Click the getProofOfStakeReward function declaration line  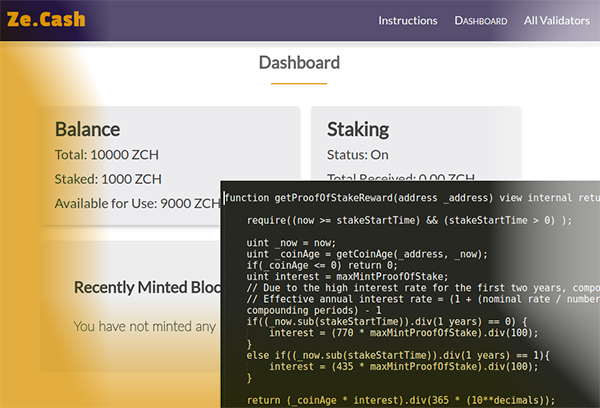(412, 198)
